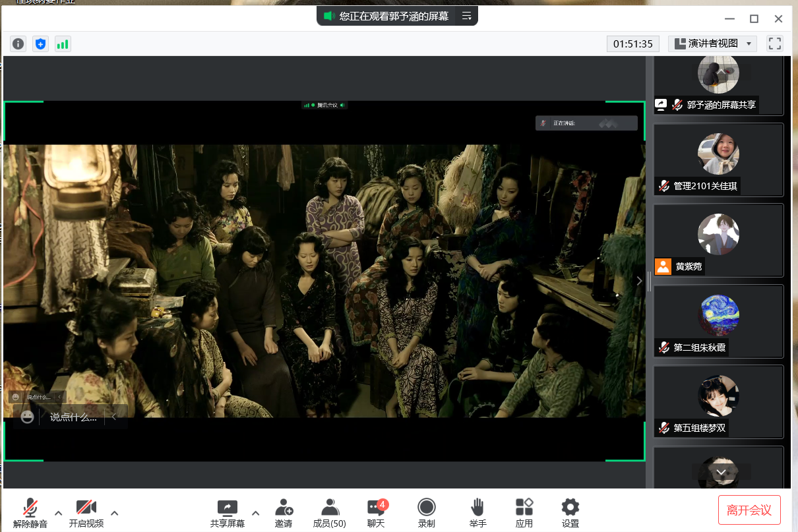Open the 演讲者视图 view dropdown
The image size is (798, 532).
(x=712, y=44)
